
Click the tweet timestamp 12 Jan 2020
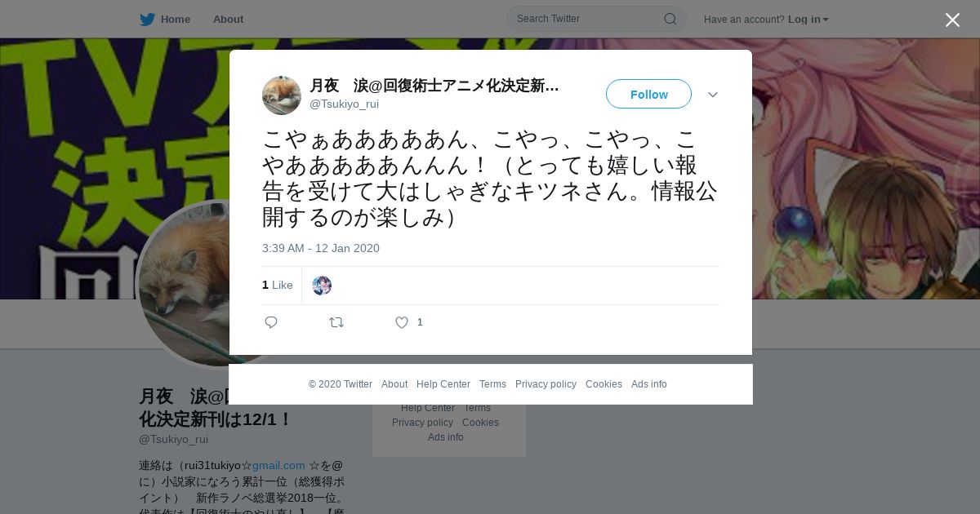click(x=321, y=248)
